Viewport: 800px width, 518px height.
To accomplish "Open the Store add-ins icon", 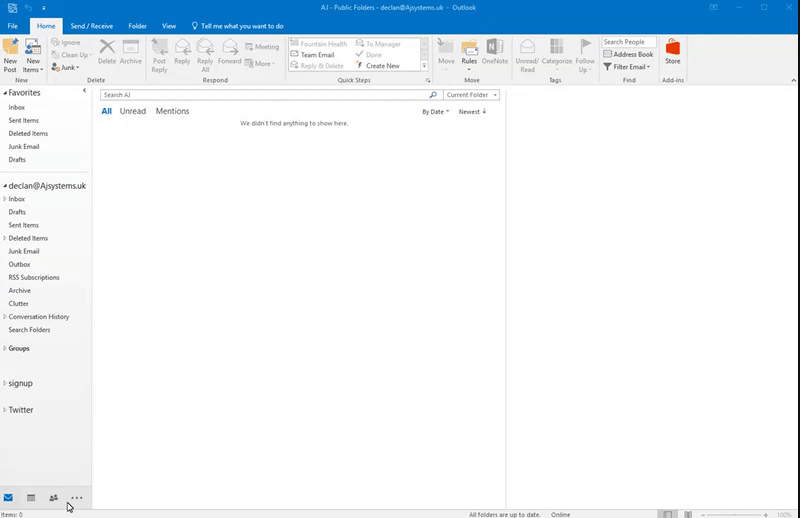I will click(x=673, y=50).
